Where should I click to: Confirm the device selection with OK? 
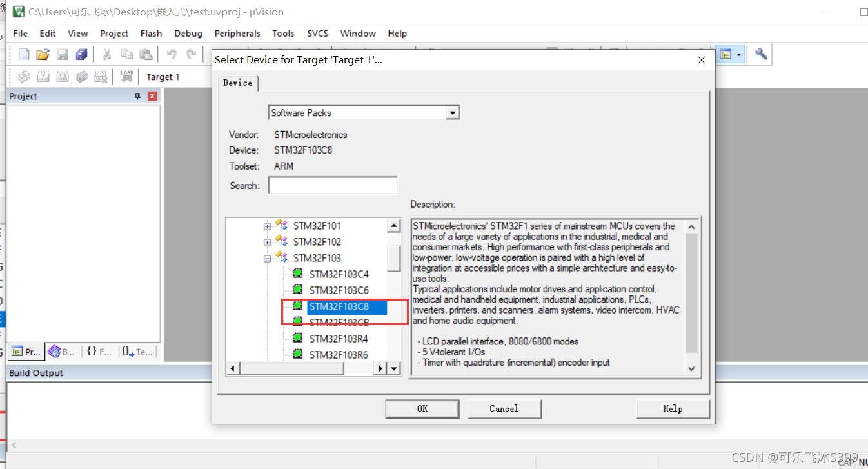tap(422, 408)
